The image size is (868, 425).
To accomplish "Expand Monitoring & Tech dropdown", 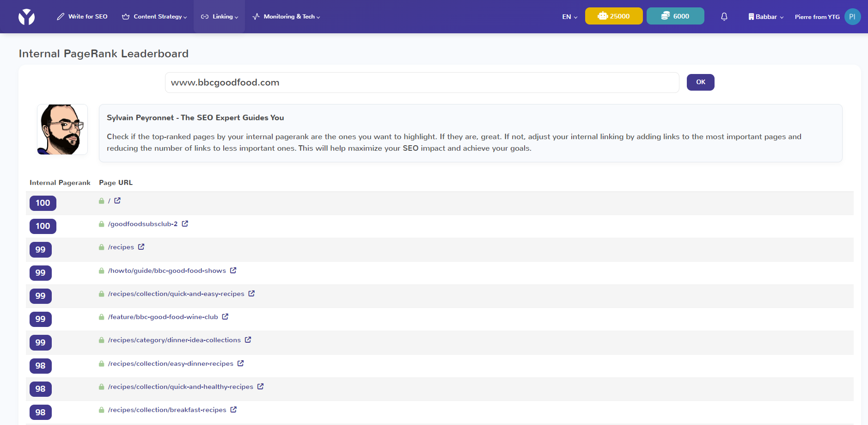I will (x=286, y=17).
